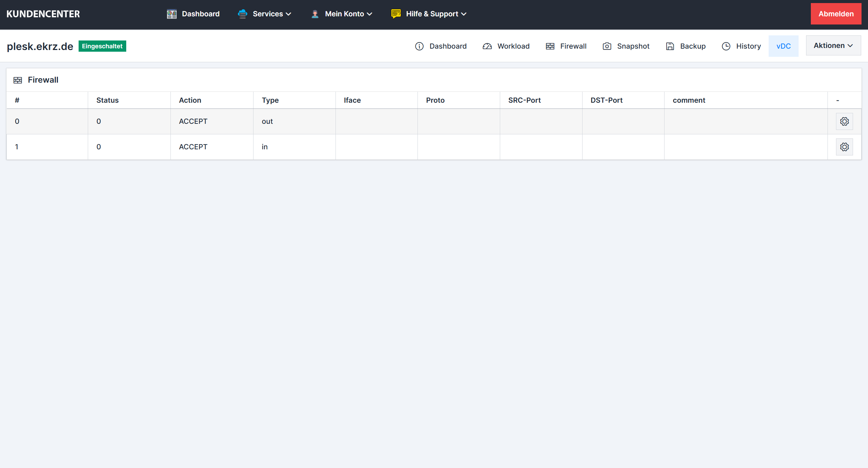Open the History tab
868x468 pixels.
point(748,46)
